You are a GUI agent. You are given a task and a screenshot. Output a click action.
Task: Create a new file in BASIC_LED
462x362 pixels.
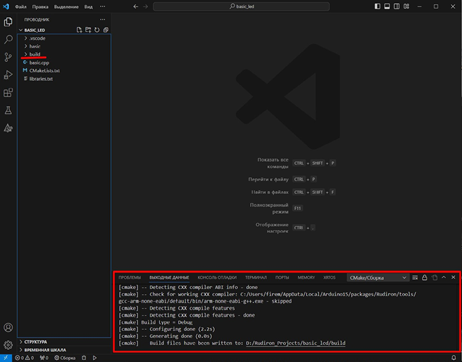[79, 30]
